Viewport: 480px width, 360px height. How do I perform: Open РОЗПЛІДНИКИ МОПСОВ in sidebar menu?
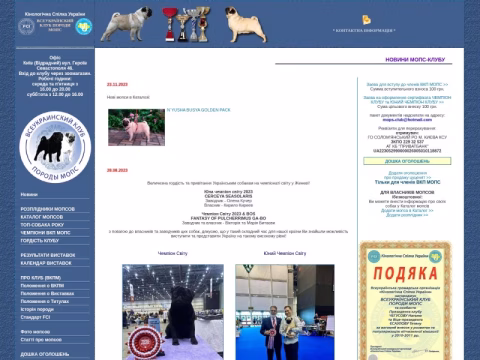coord(47,209)
